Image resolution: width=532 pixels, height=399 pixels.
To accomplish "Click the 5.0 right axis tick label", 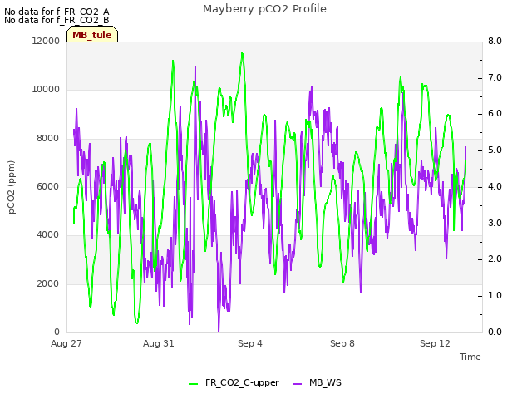I will [495, 150].
